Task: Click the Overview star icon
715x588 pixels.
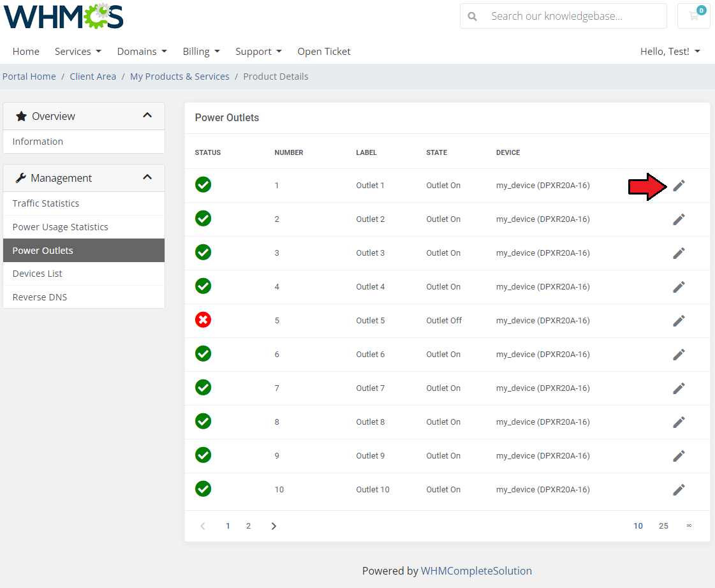Action: 22,116
